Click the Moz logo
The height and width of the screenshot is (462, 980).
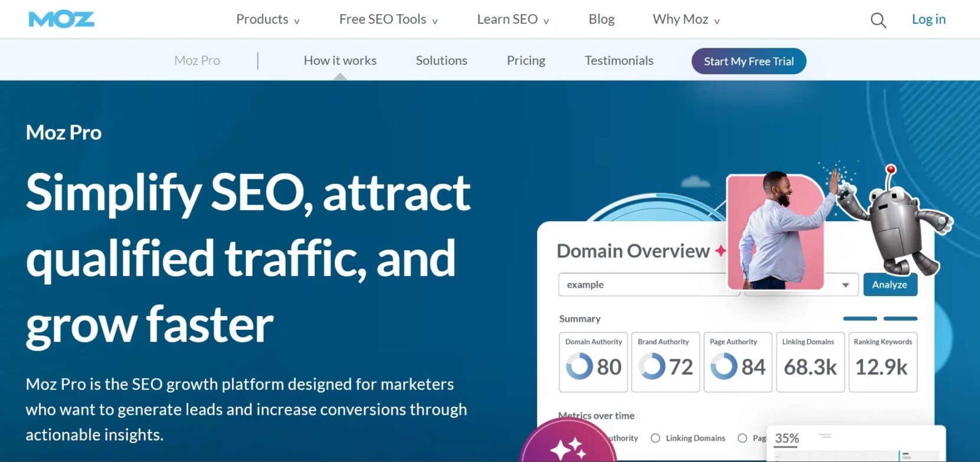tap(61, 19)
